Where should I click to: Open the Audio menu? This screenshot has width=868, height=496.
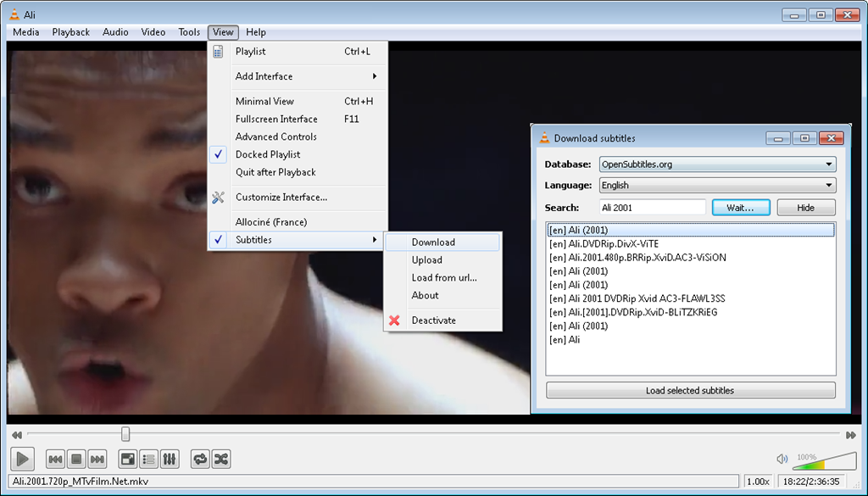pyautogui.click(x=115, y=32)
